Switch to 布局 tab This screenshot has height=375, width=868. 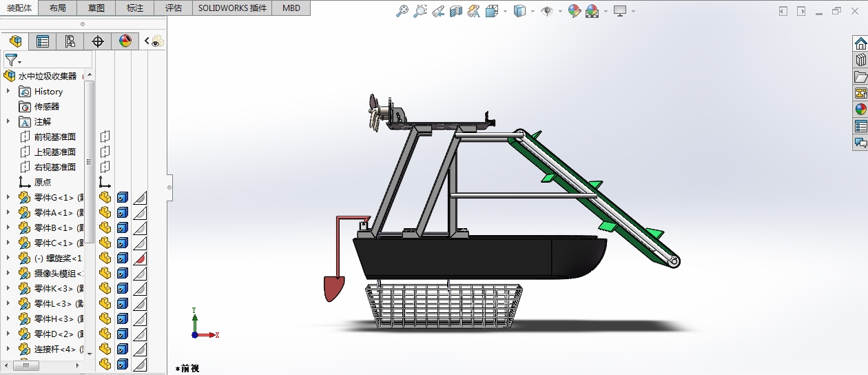pos(58,8)
